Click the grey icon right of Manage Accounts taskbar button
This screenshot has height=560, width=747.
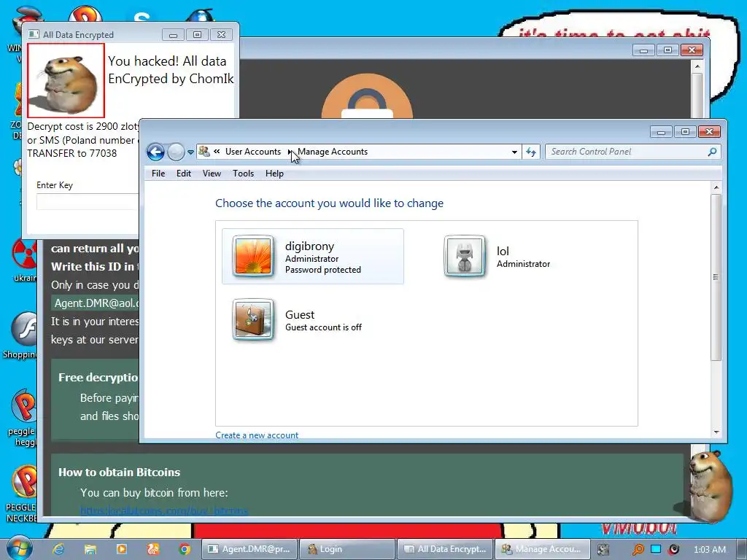[603, 550]
